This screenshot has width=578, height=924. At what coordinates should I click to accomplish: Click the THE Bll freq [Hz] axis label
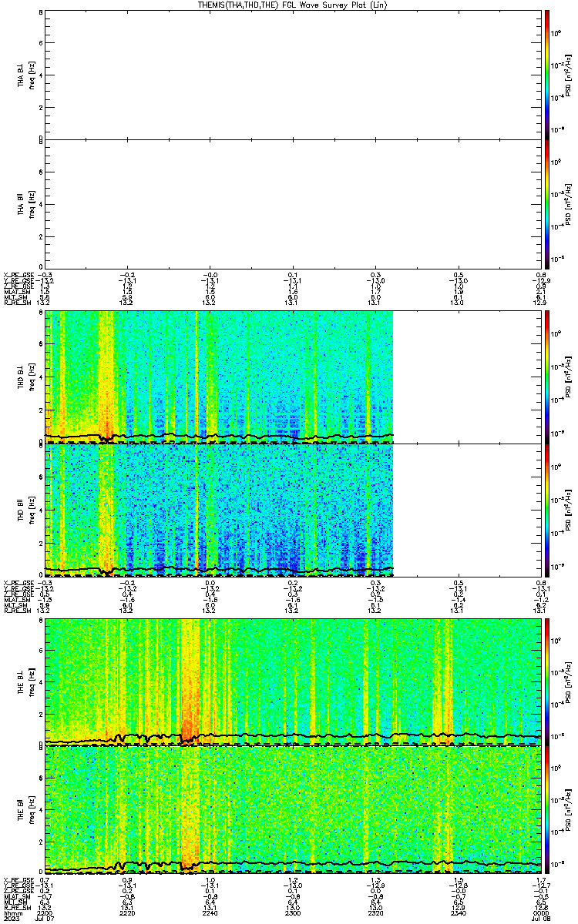[32, 811]
